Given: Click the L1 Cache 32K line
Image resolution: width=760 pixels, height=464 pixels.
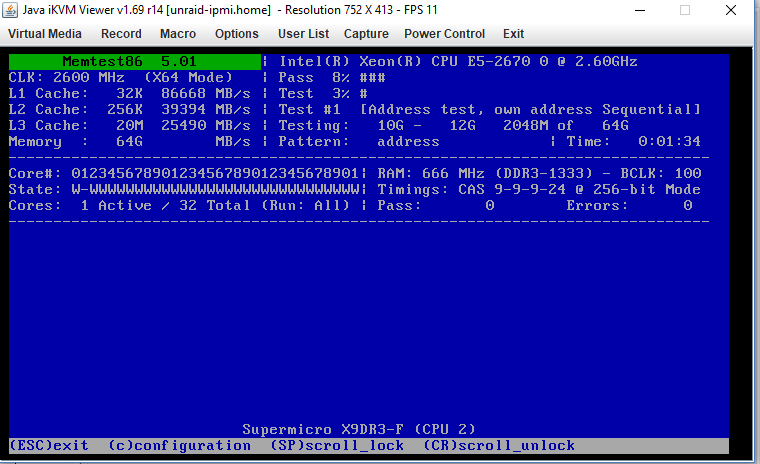Looking at the screenshot, I should coord(129,94).
